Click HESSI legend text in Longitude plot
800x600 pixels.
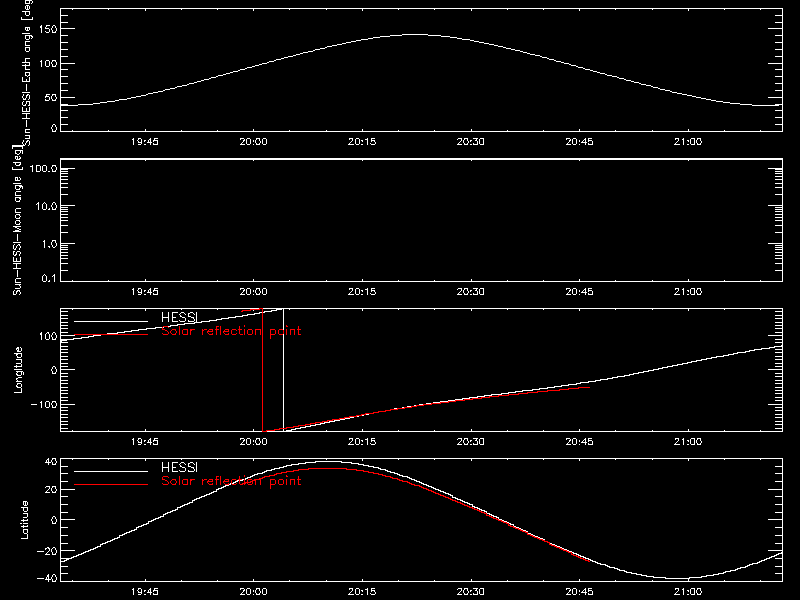coord(179,317)
